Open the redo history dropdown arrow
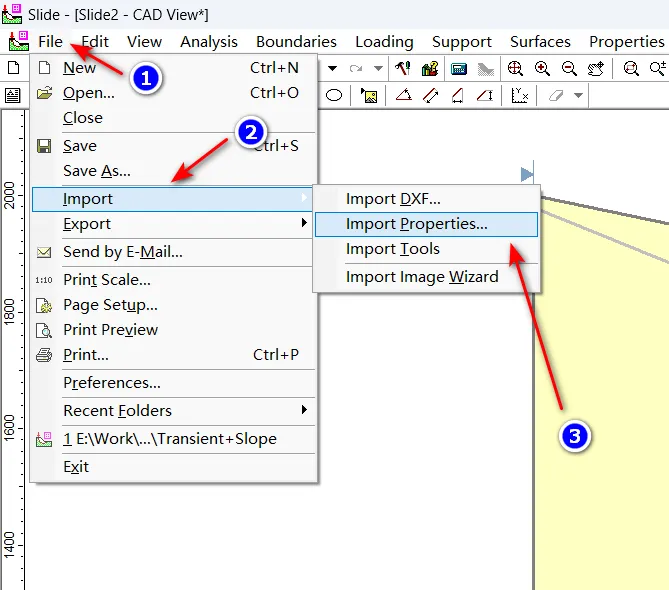Image resolution: width=669 pixels, height=590 pixels. pos(378,69)
